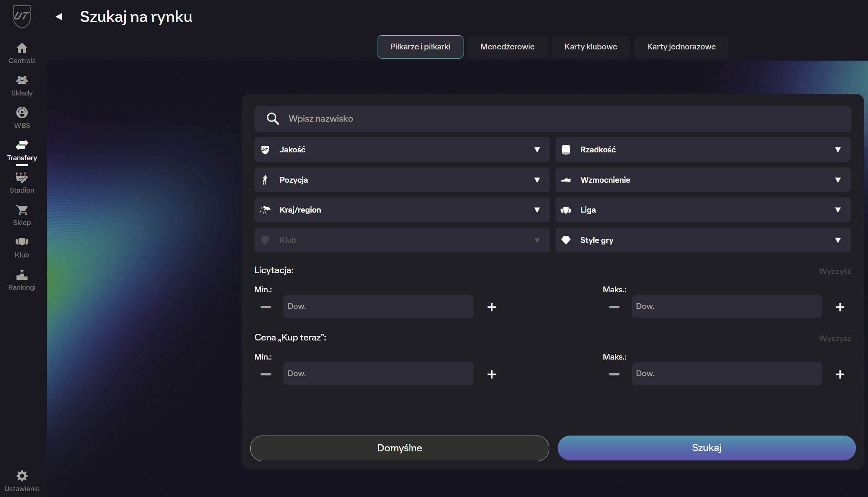
Task: Click the Szukaj search button
Action: (707, 448)
